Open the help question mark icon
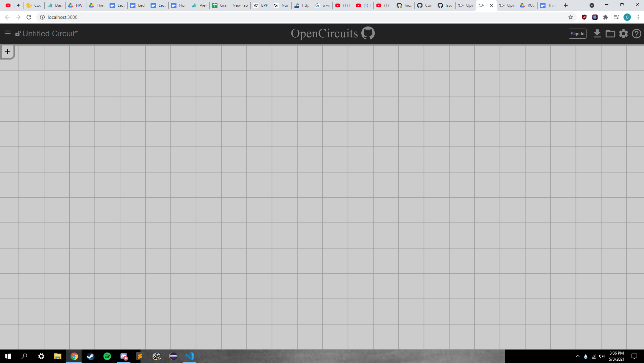This screenshot has height=363, width=644. 637,33
